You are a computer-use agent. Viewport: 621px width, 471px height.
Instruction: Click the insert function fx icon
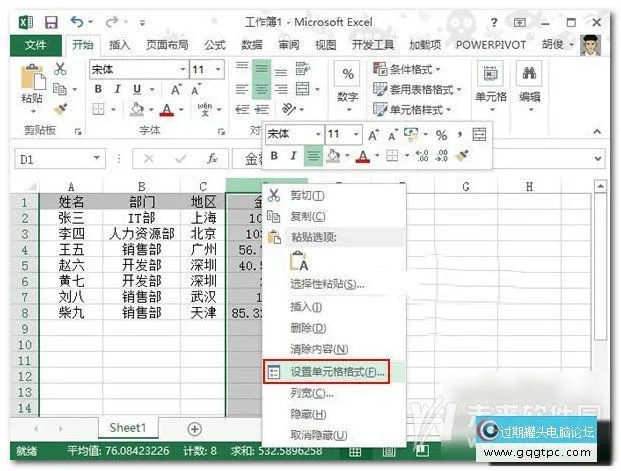point(211,159)
